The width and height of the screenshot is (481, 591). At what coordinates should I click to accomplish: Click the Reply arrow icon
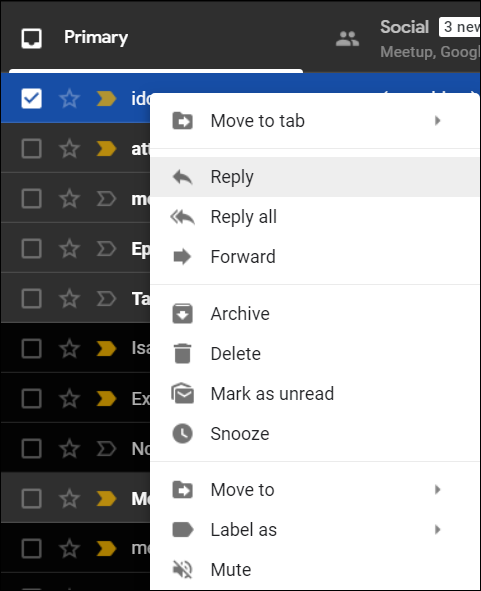pyautogui.click(x=182, y=177)
